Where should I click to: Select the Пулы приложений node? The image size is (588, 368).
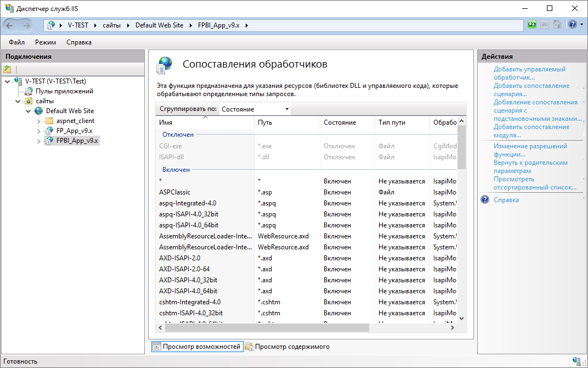(x=64, y=91)
